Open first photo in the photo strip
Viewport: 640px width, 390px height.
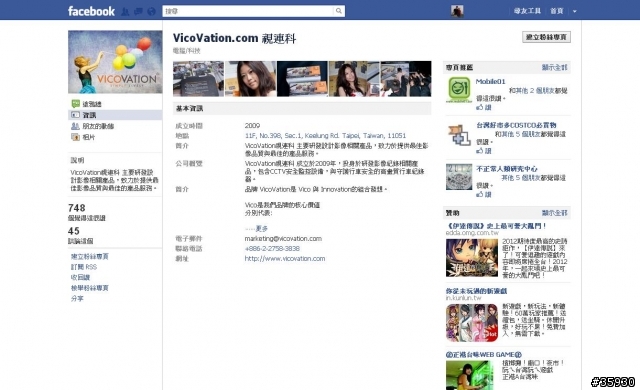tap(198, 79)
